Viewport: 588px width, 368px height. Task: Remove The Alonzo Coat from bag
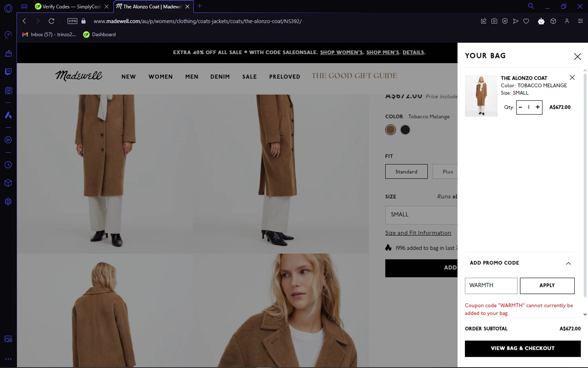[572, 78]
